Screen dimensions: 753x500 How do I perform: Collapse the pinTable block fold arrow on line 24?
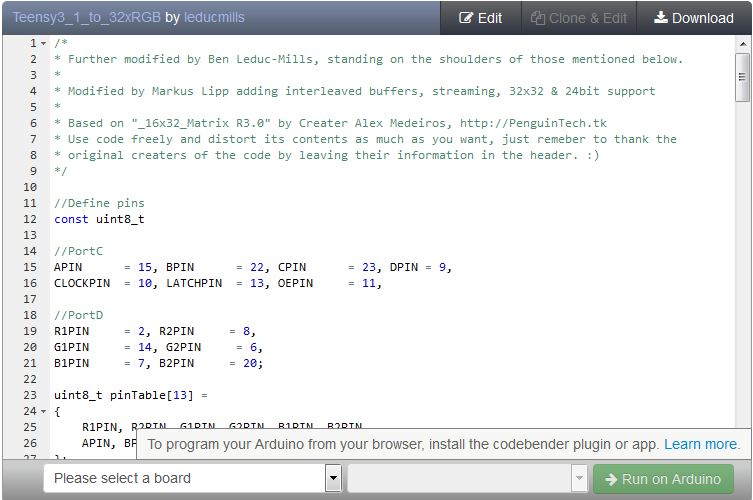point(44,412)
